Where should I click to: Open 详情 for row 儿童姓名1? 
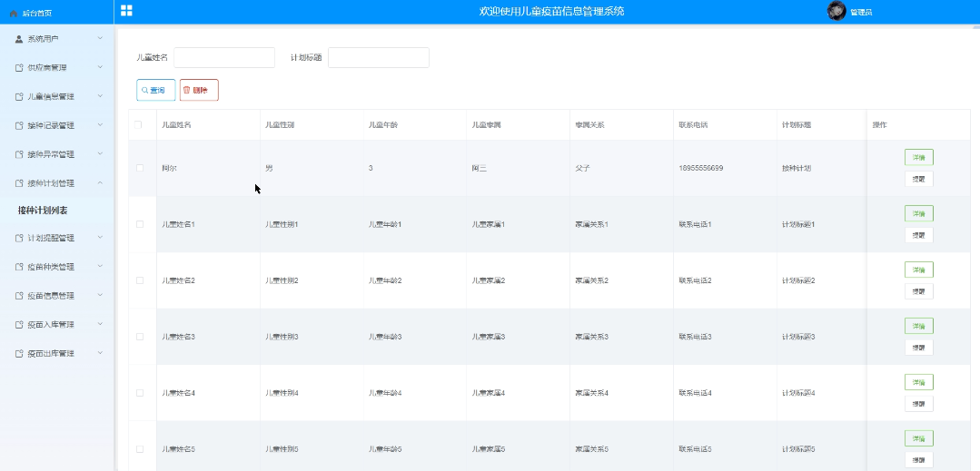point(919,213)
